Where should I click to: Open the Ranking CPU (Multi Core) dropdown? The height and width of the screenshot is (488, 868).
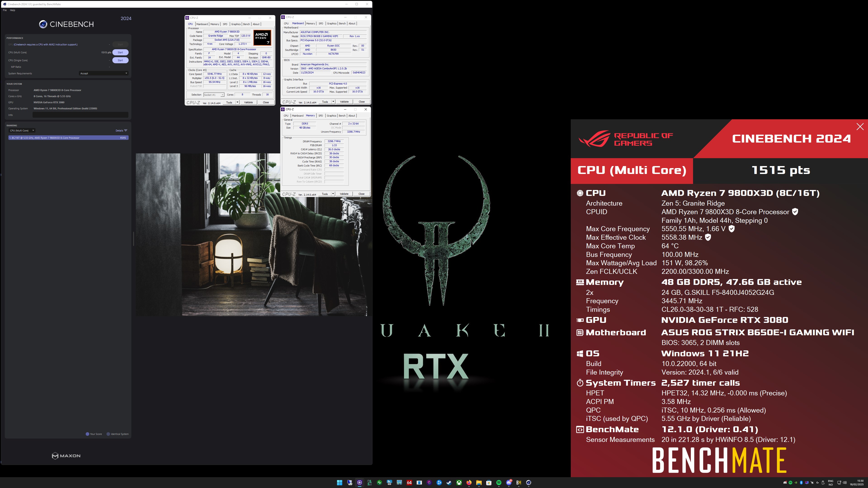(x=22, y=131)
